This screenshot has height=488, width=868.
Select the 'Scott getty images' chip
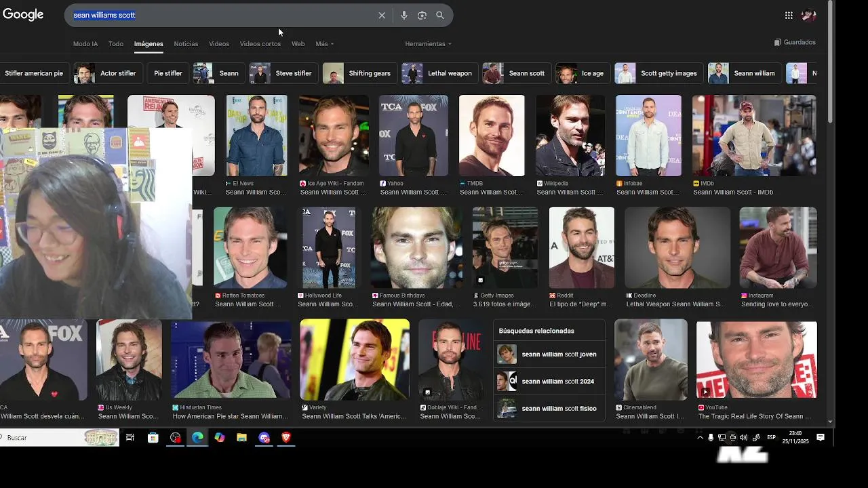coord(658,73)
